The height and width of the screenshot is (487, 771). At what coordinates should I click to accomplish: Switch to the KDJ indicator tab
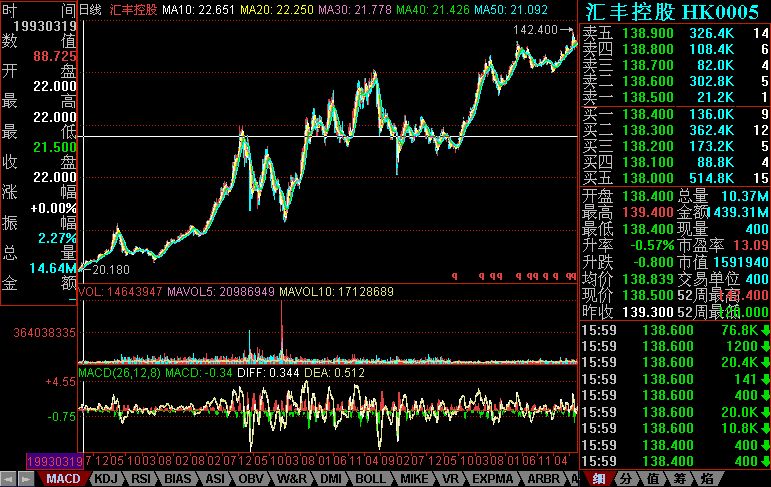(105, 479)
